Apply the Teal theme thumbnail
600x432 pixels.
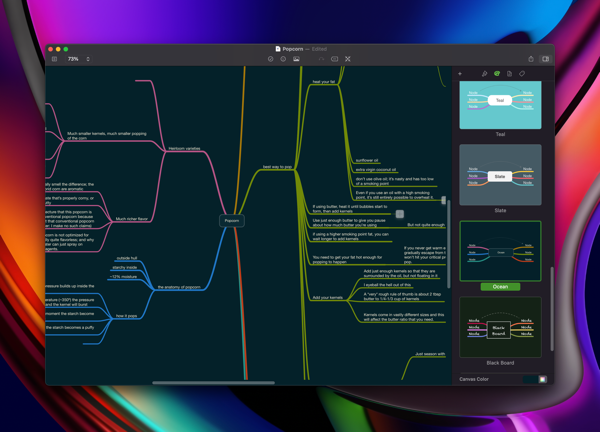[500, 105]
